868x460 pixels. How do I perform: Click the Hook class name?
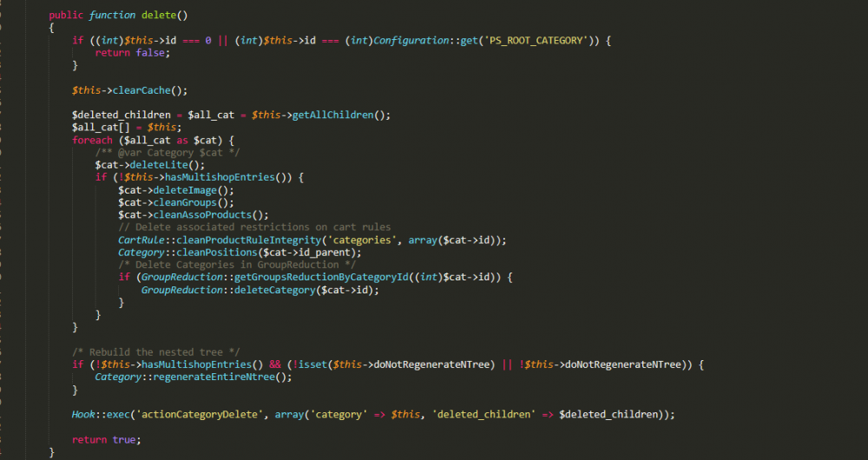pos(83,415)
